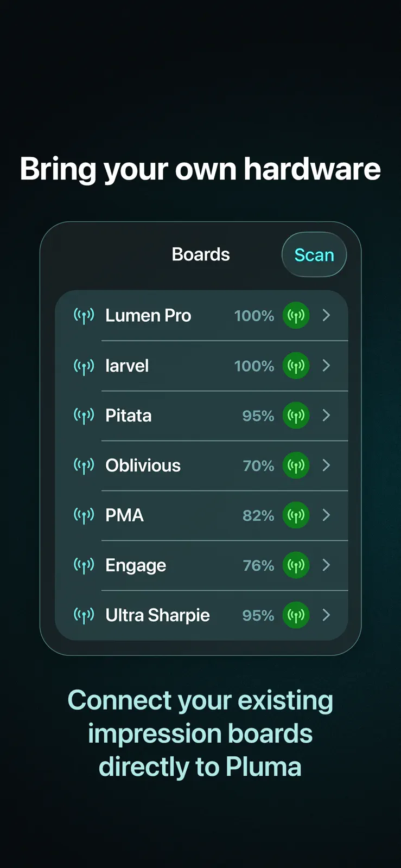Open Ultra Sharpie details chevron
This screenshot has width=401, height=868.
click(x=326, y=615)
